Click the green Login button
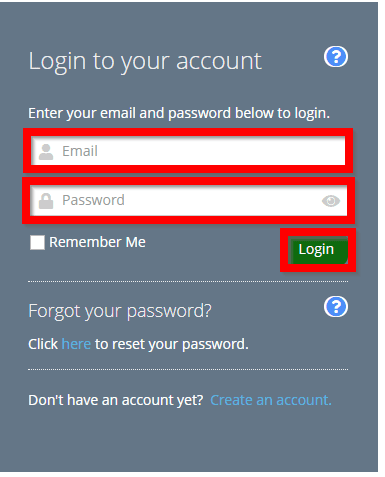 tap(318, 250)
